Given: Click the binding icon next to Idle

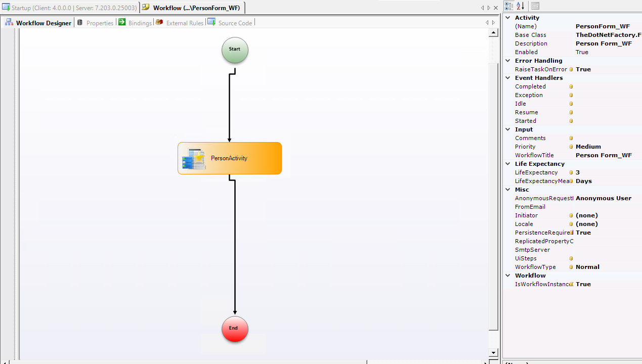Looking at the screenshot, I should coord(571,104).
